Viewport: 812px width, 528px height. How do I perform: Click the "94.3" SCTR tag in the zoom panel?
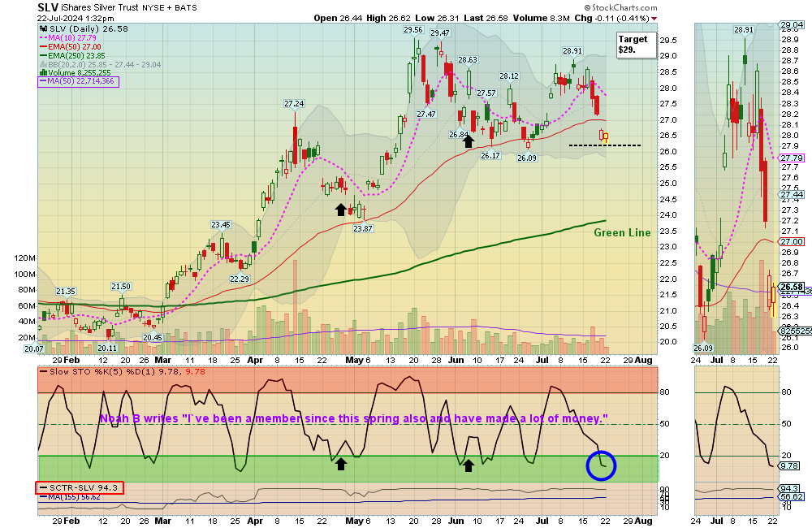pos(790,489)
